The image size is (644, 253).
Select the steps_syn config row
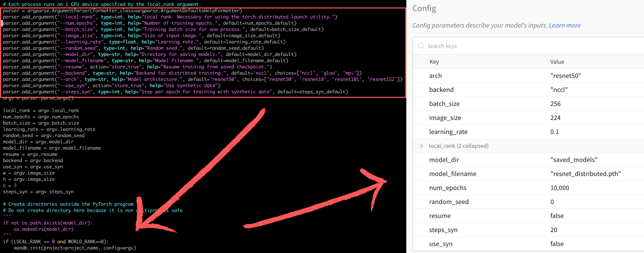click(443, 230)
